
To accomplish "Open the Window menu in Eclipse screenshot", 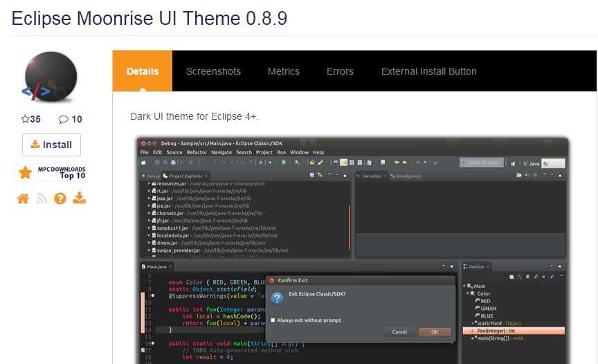I will [299, 152].
